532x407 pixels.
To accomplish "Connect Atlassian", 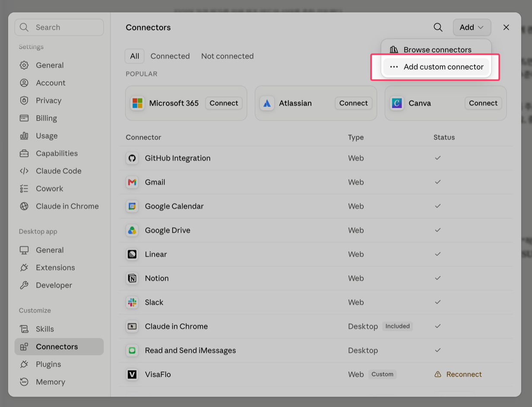I will point(353,103).
